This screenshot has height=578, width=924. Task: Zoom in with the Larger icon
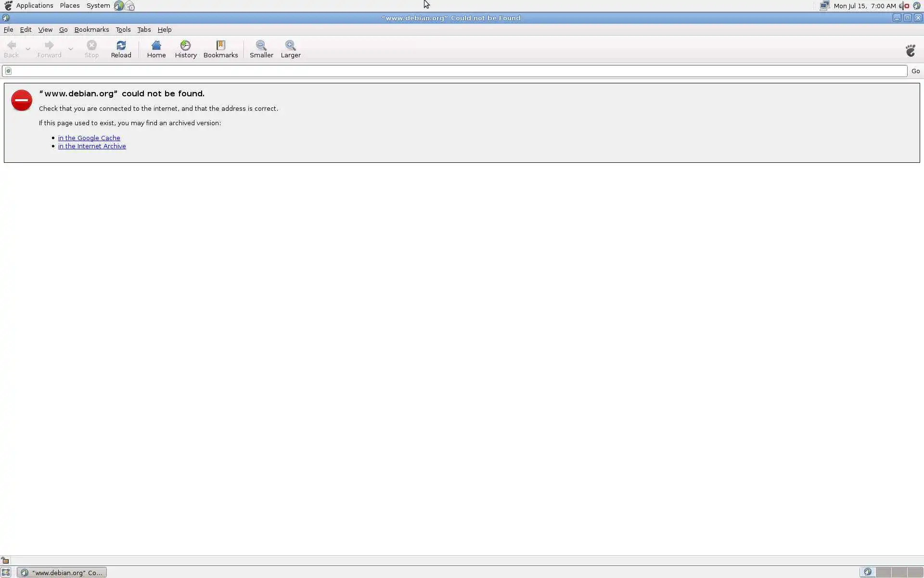coord(290,49)
